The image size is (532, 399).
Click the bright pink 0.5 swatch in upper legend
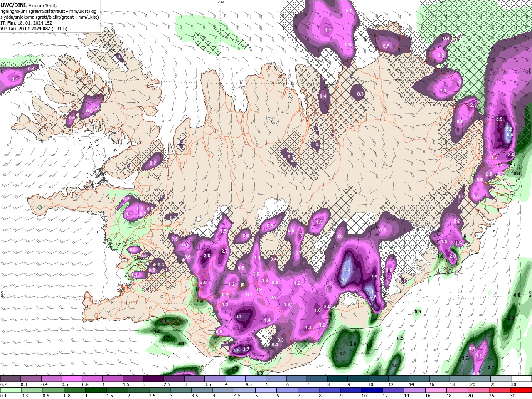click(71, 379)
